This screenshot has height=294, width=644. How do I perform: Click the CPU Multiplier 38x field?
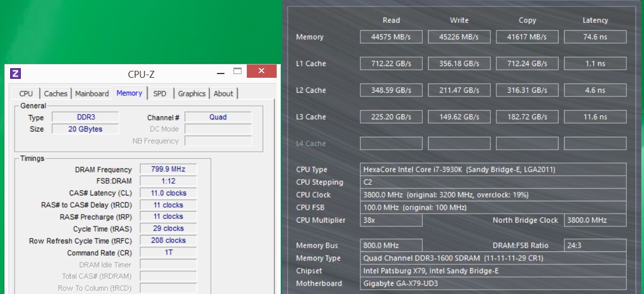[x=391, y=220]
